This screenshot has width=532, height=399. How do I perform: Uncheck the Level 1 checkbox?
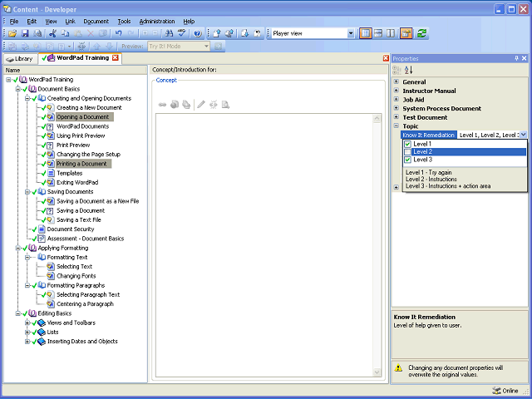[407, 144]
